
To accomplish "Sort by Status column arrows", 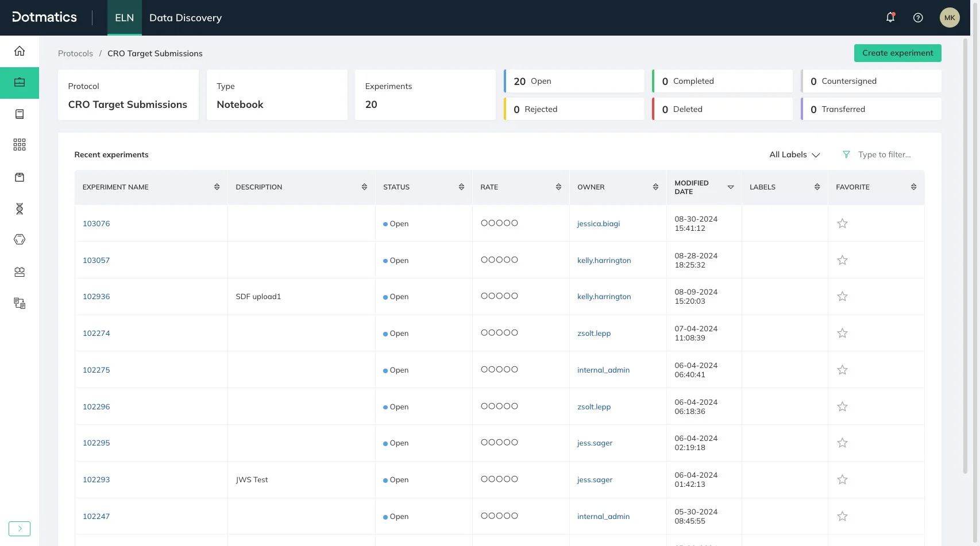I will point(461,187).
